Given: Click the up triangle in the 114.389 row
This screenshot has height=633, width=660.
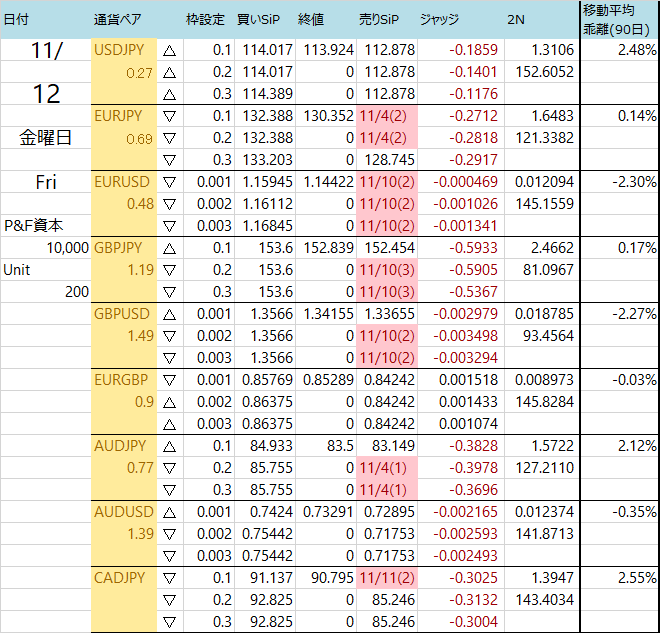Looking at the screenshot, I should tap(169, 94).
